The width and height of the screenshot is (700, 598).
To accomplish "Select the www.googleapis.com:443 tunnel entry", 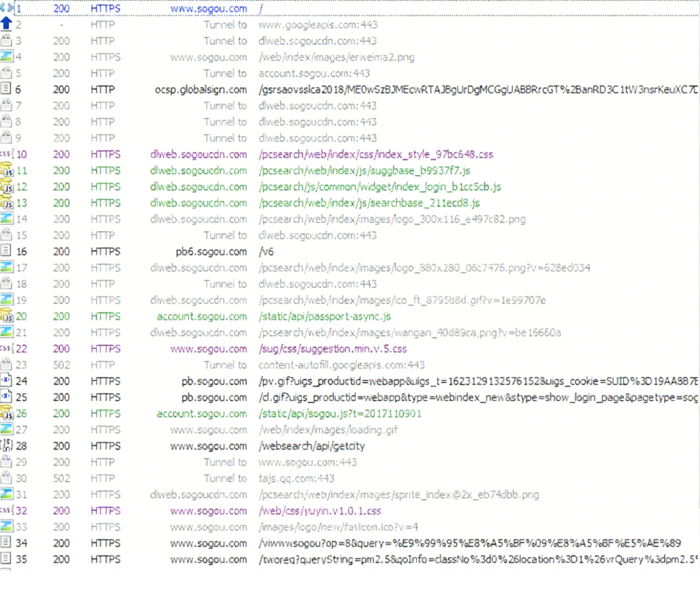I will point(318,24).
